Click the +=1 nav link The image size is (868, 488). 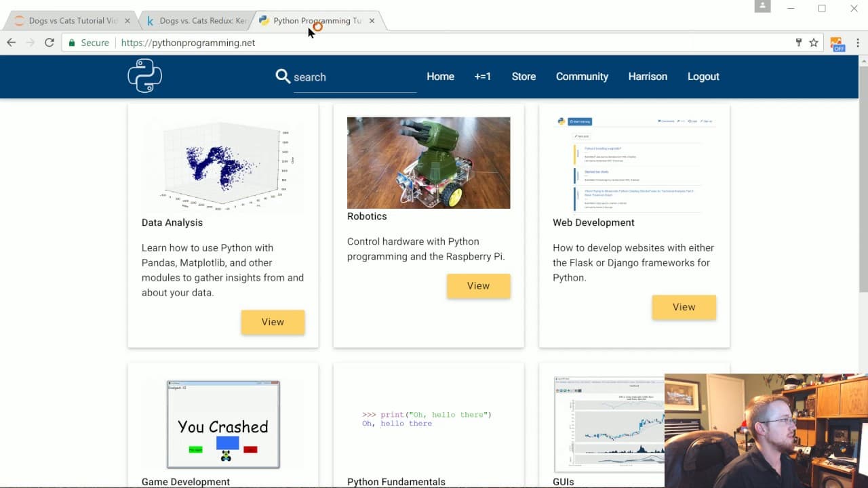483,77
